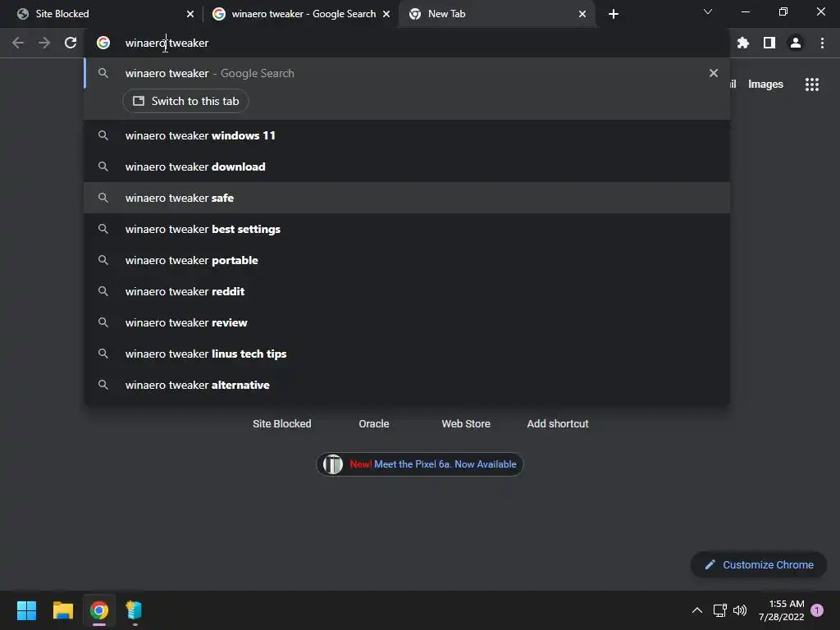Open the Oracle shortcut
This screenshot has height=630, width=840.
pos(374,424)
